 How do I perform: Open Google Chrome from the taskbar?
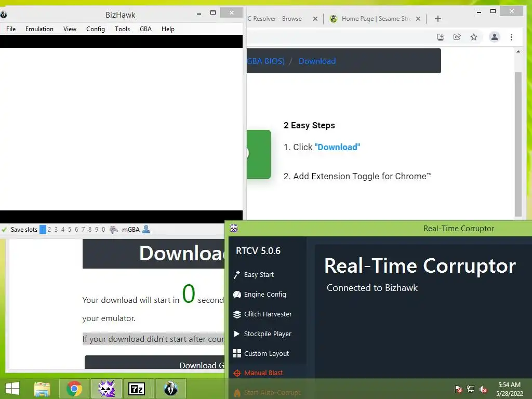click(74, 389)
